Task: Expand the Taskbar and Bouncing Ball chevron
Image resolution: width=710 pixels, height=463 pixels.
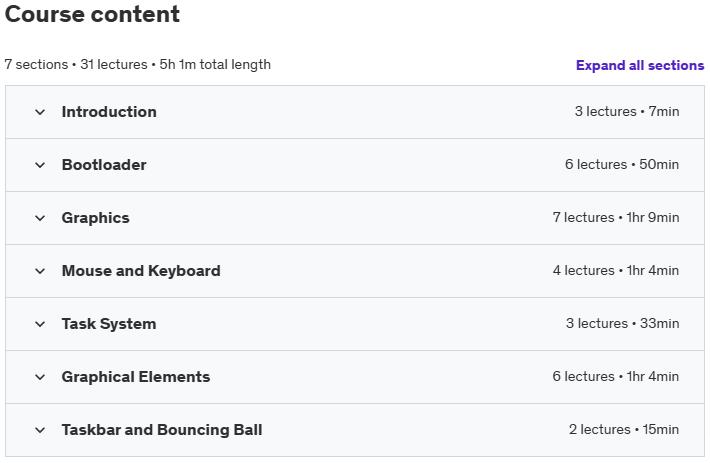Action: [x=40, y=430]
